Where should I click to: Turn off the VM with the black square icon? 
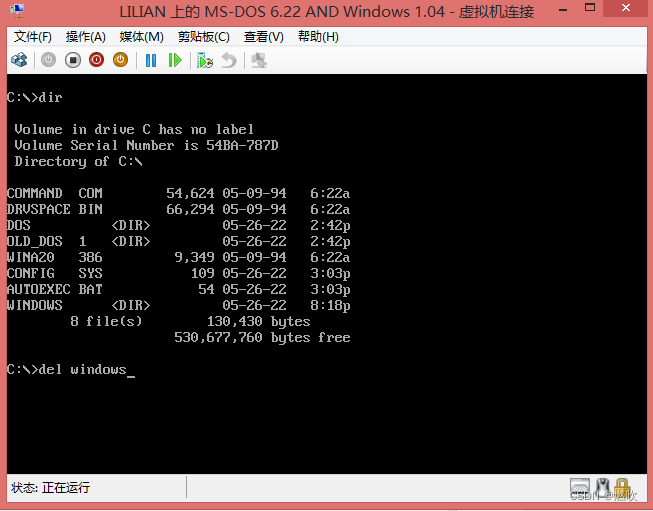(72, 60)
